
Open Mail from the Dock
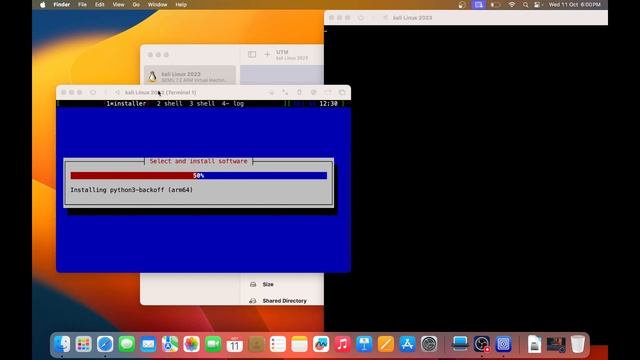pos(148,344)
